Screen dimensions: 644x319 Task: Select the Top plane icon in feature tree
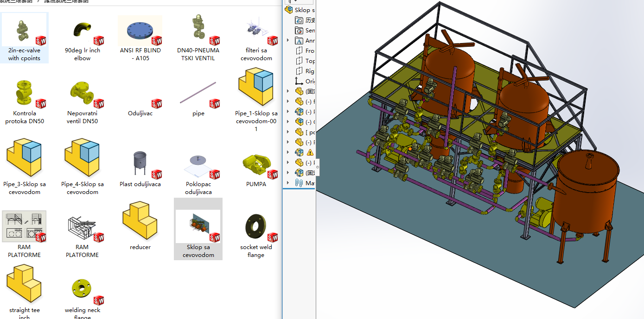pyautogui.click(x=299, y=61)
